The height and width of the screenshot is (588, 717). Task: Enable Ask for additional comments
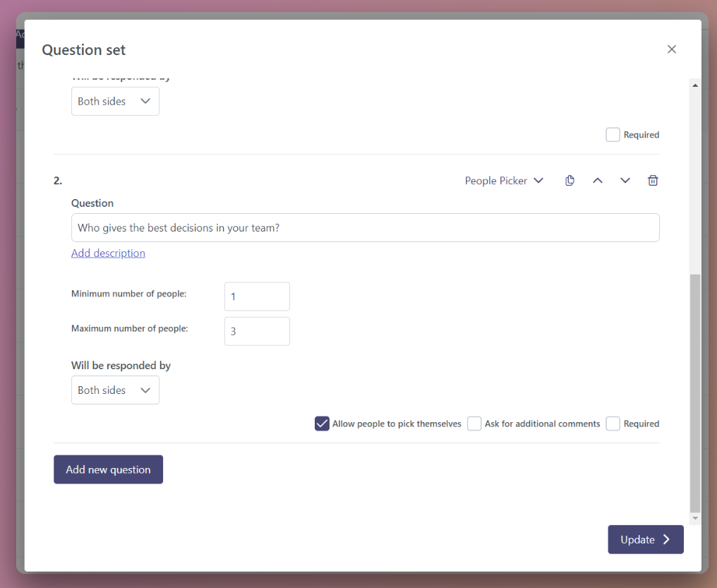click(x=474, y=423)
